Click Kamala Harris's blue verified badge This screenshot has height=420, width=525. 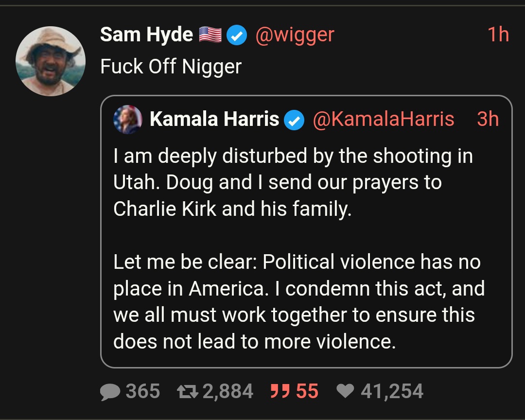click(294, 120)
